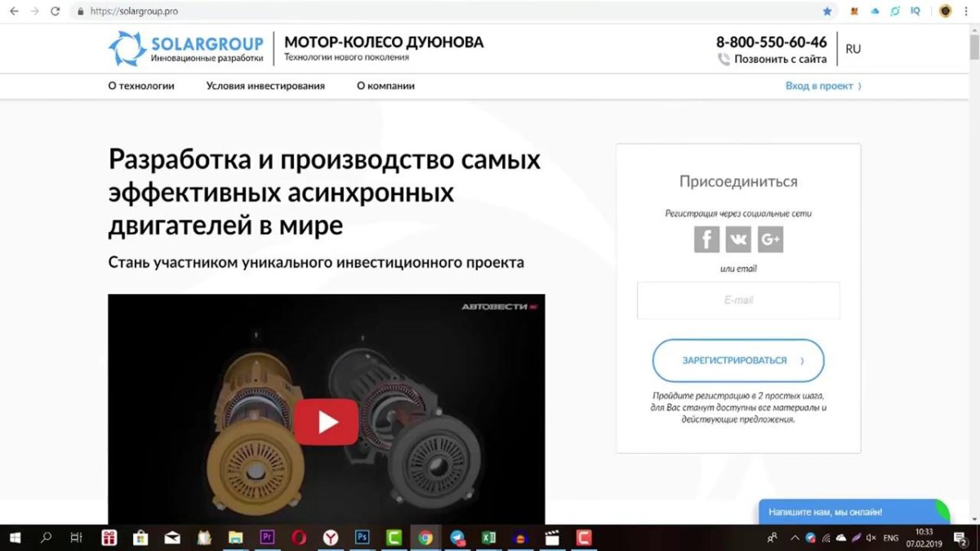Click 'Позвонить с сайта' link
Screen dimensions: 980x551
pos(780,60)
